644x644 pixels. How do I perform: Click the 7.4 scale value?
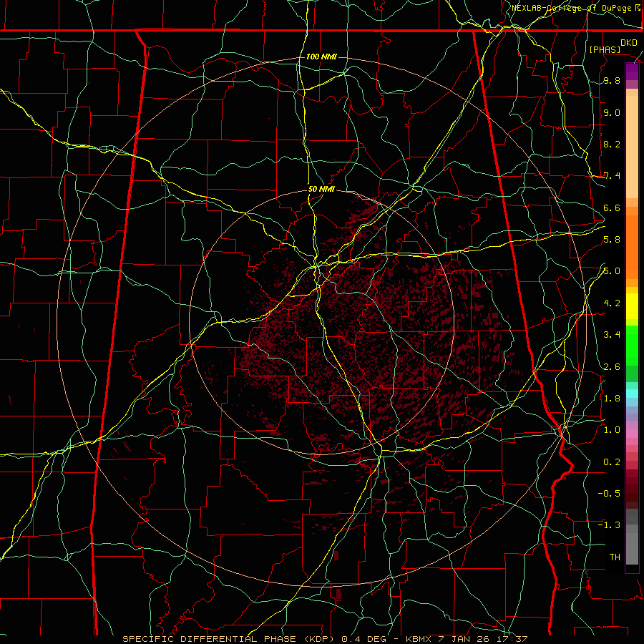pos(612,176)
